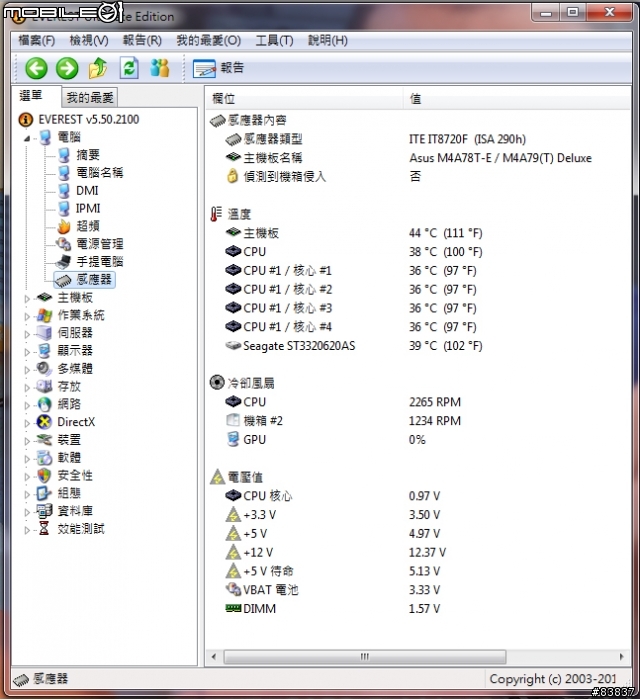Expand the DirectX tree node

click(27, 423)
